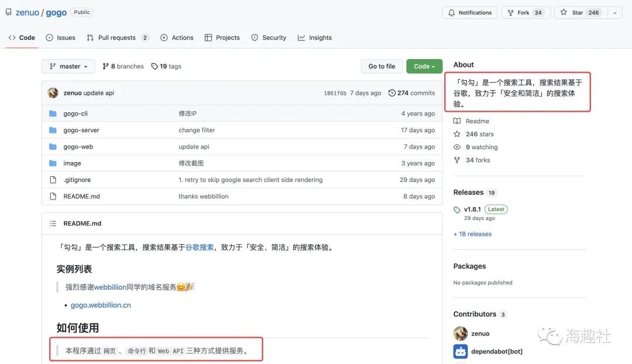Click the Readme link in About

pos(471,121)
